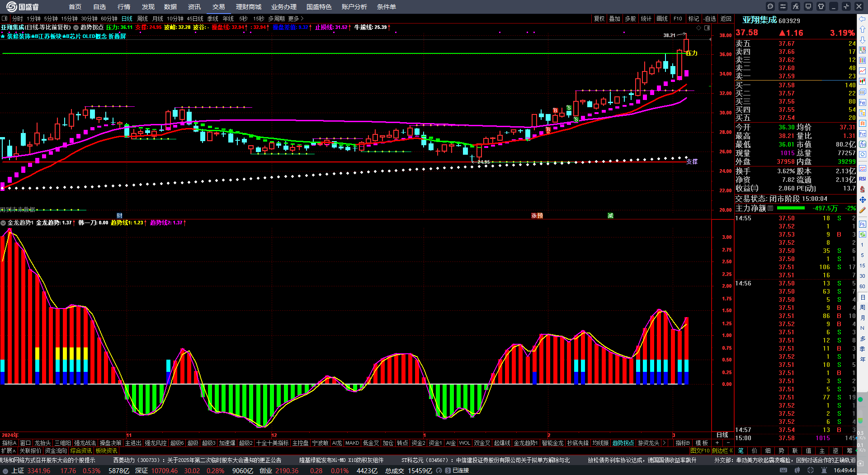Click the list icon beside 主力净额
The height and width of the screenshot is (475, 868).
coord(770,208)
